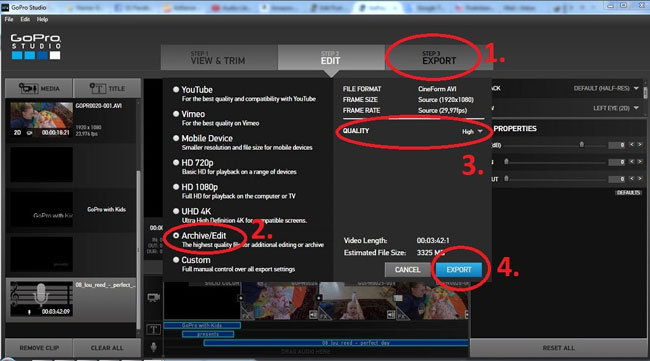Select UHD 4K export preset

176,211
